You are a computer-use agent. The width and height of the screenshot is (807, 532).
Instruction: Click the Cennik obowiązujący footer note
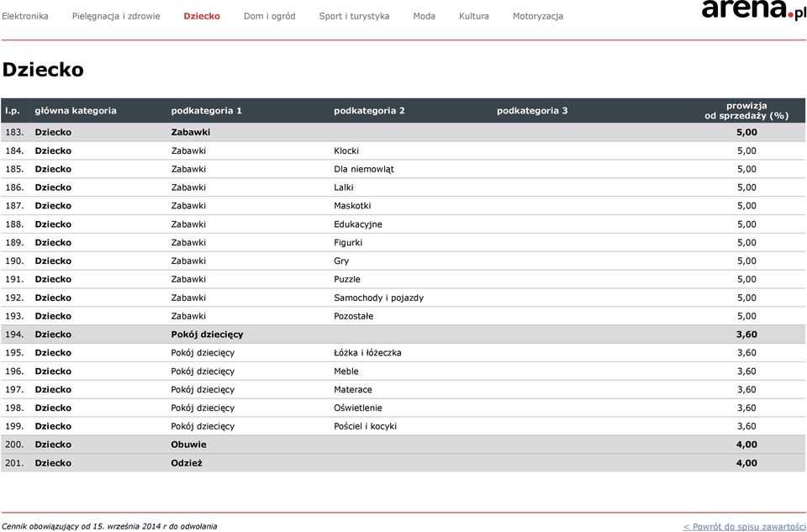click(109, 526)
